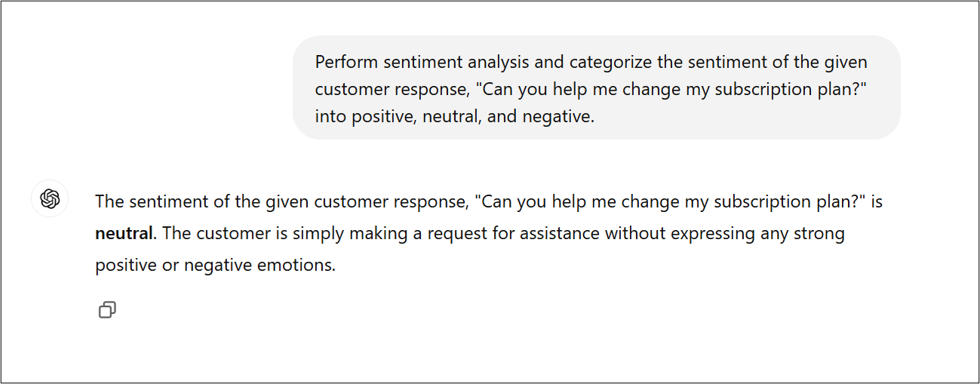Click the bold word neutral

[x=124, y=233]
